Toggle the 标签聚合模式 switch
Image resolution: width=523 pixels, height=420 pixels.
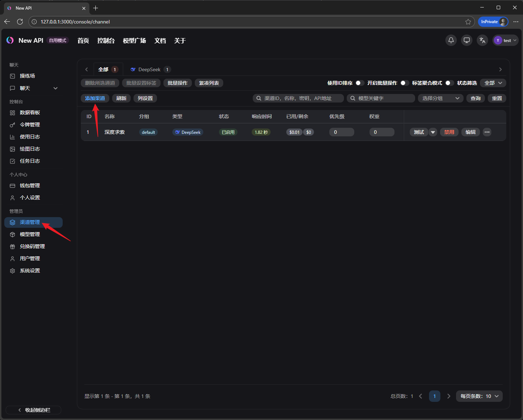[x=449, y=83]
